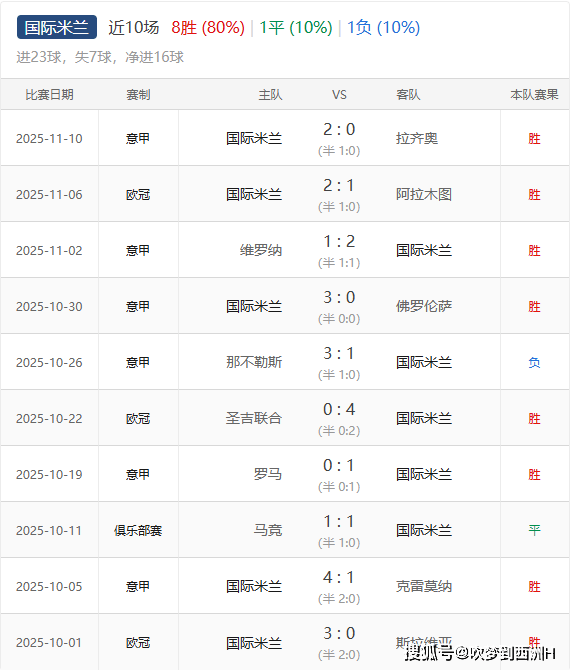Click the 客队 column header

tap(408, 95)
